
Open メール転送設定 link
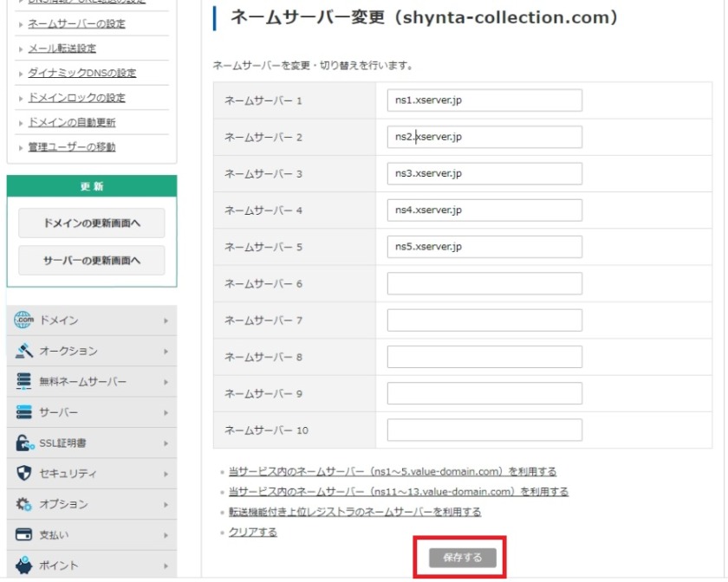tap(62, 48)
